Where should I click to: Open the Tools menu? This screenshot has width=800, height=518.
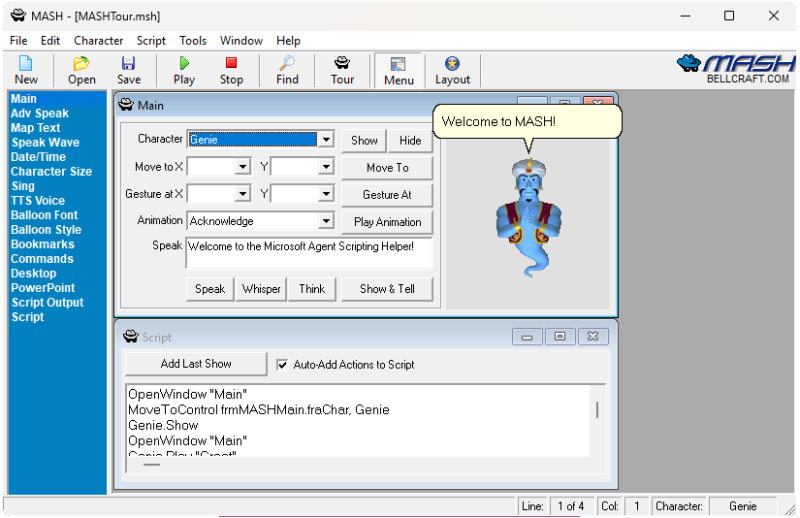(193, 41)
